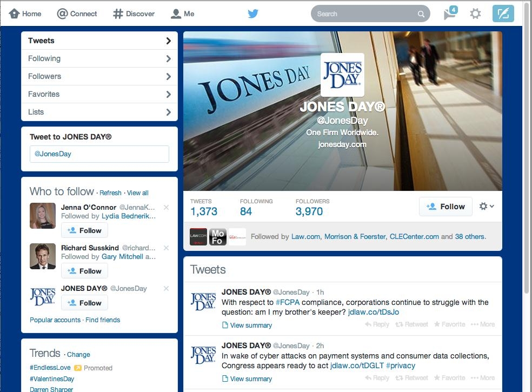
Task: Expand the Followers sidebar chevron
Action: click(x=168, y=77)
